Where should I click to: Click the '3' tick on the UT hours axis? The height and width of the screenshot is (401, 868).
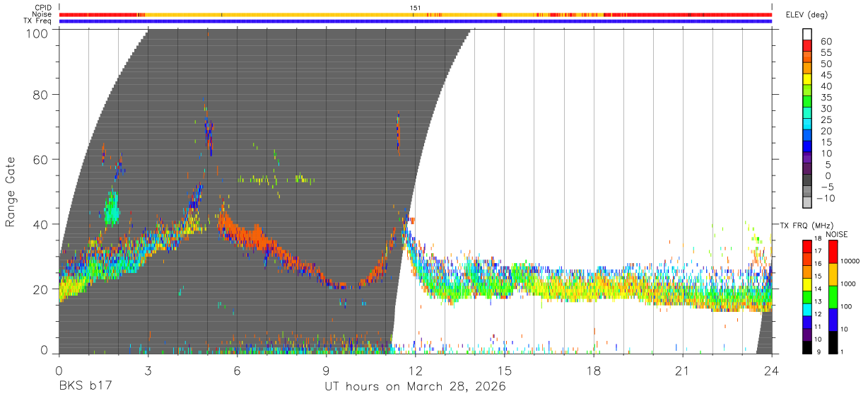(148, 371)
